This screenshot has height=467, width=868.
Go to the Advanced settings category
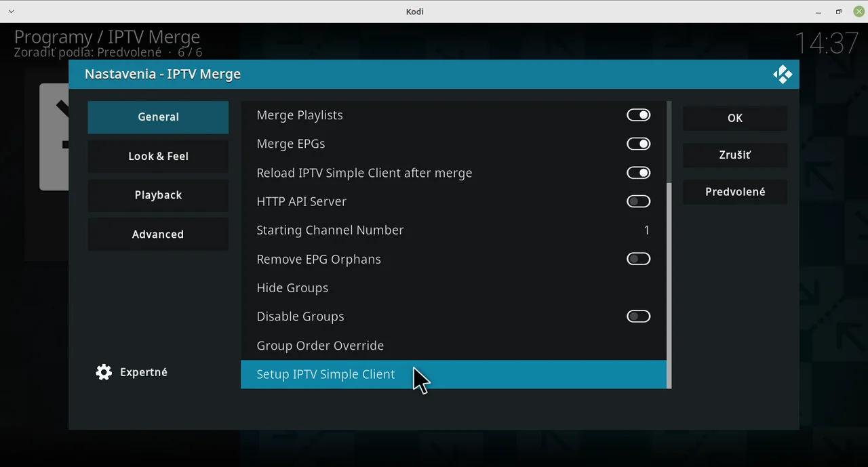pos(158,235)
